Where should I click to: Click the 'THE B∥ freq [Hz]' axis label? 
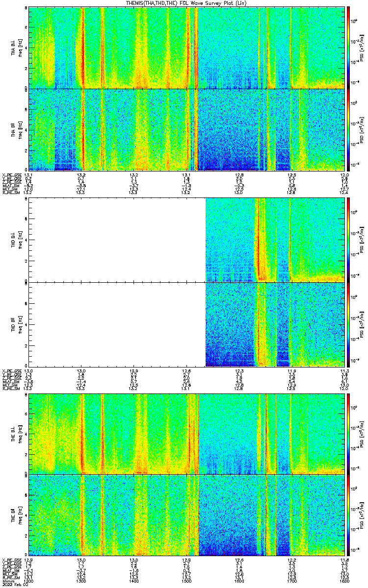pos(17,514)
